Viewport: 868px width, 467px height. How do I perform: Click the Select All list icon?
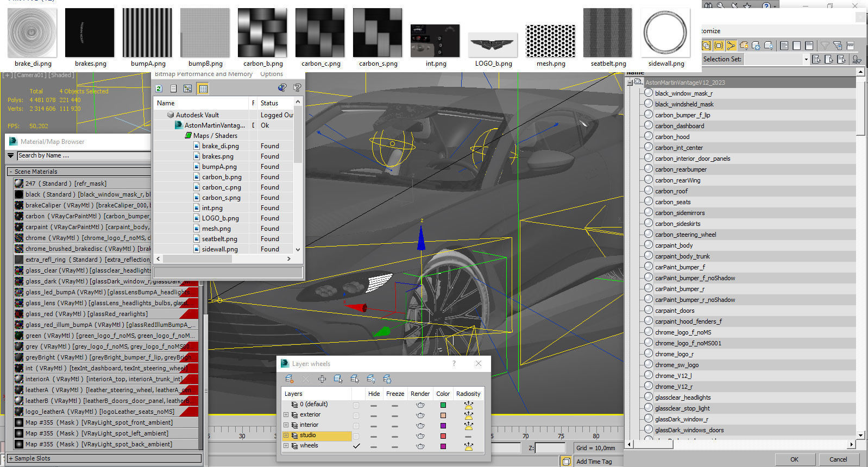pos(784,46)
